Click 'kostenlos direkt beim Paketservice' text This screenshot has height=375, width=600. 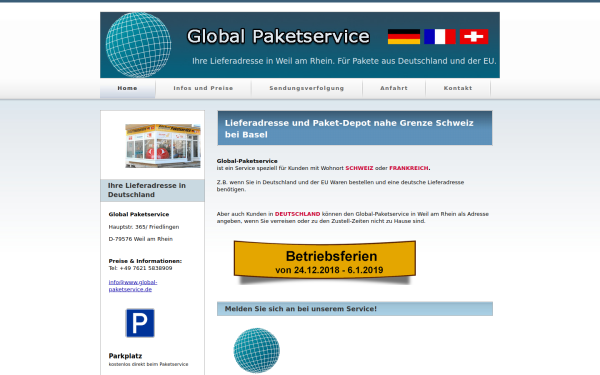point(148,364)
